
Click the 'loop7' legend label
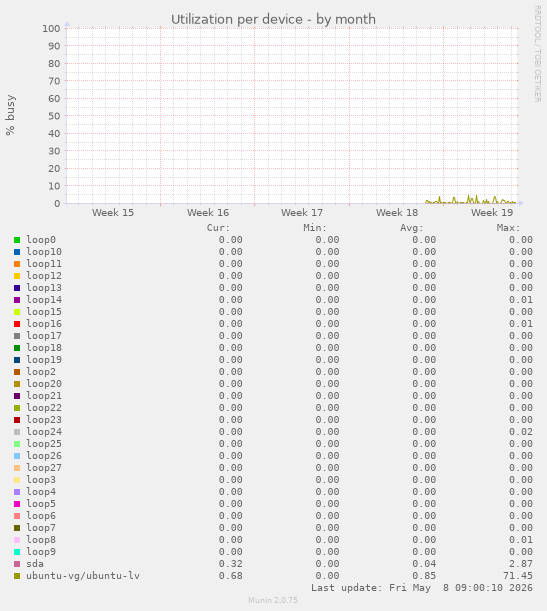pos(41,528)
